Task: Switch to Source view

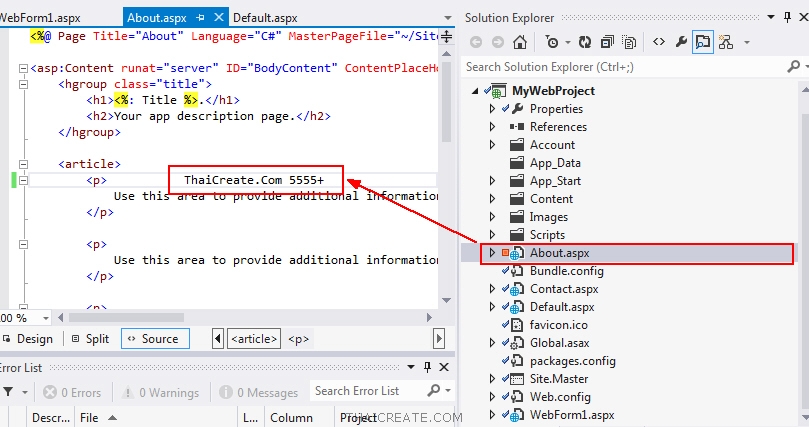Action: [x=155, y=339]
